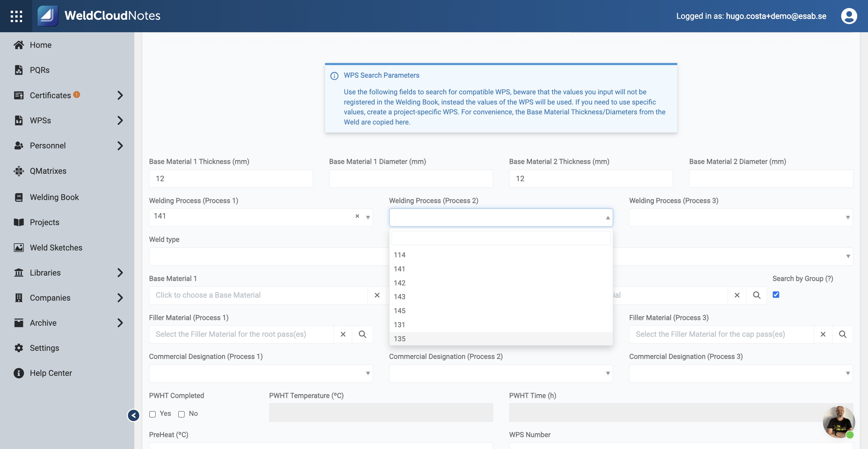Image resolution: width=868 pixels, height=449 pixels.
Task: Expand the Certificates submenu chevron
Action: [120, 96]
